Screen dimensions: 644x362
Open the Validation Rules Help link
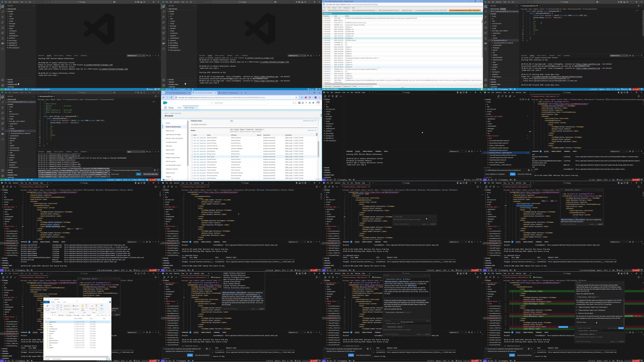point(309,121)
